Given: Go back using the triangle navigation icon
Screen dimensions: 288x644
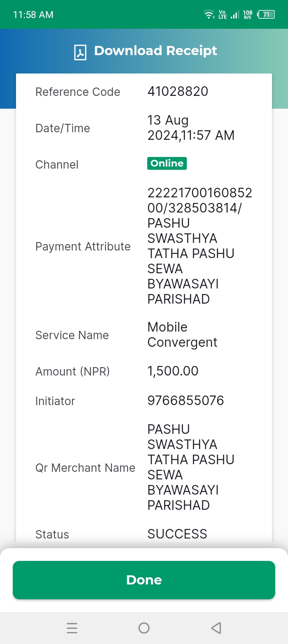Looking at the screenshot, I should point(216,628).
